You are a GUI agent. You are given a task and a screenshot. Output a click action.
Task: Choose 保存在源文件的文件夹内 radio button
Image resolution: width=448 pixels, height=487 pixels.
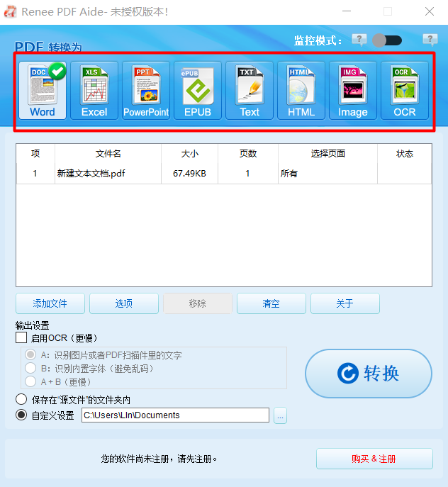pyautogui.click(x=21, y=399)
